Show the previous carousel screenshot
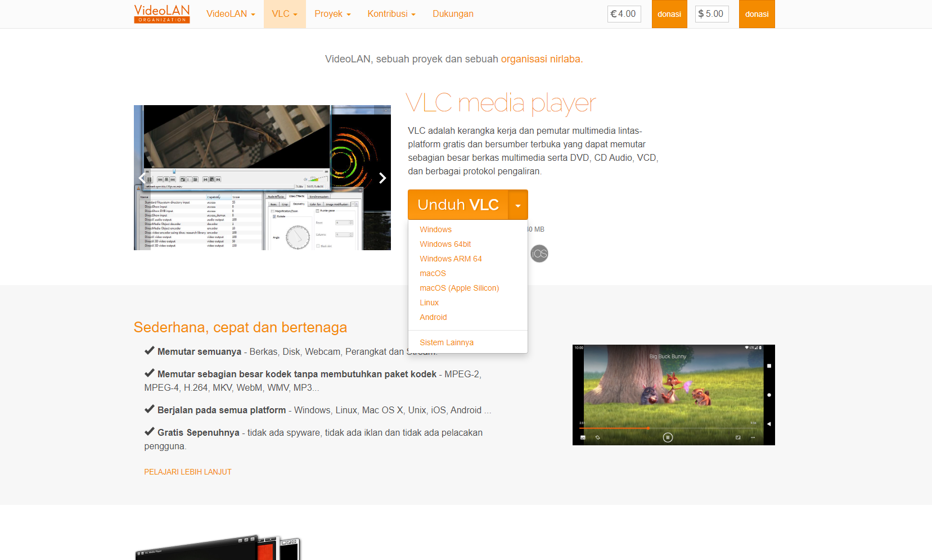This screenshot has height=560, width=932. (141, 178)
